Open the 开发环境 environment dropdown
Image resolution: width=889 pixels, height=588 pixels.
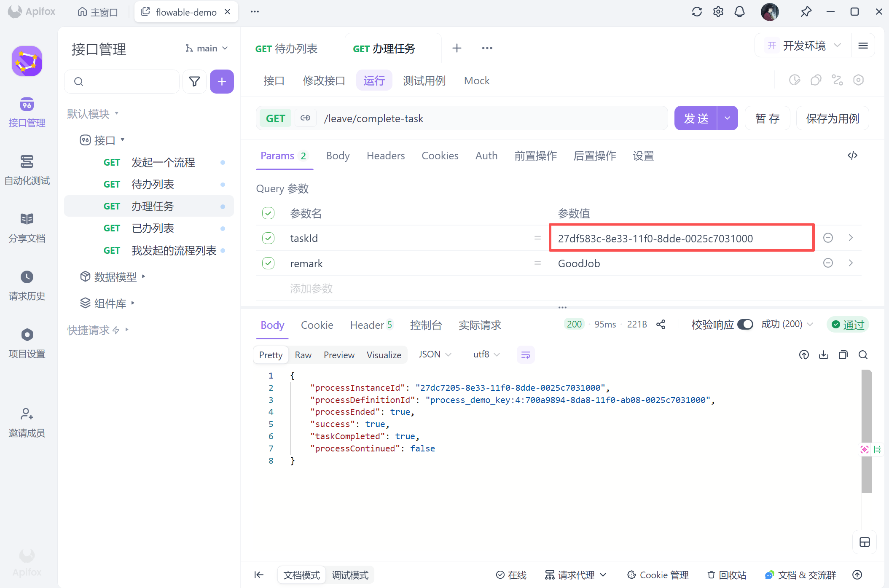click(803, 46)
